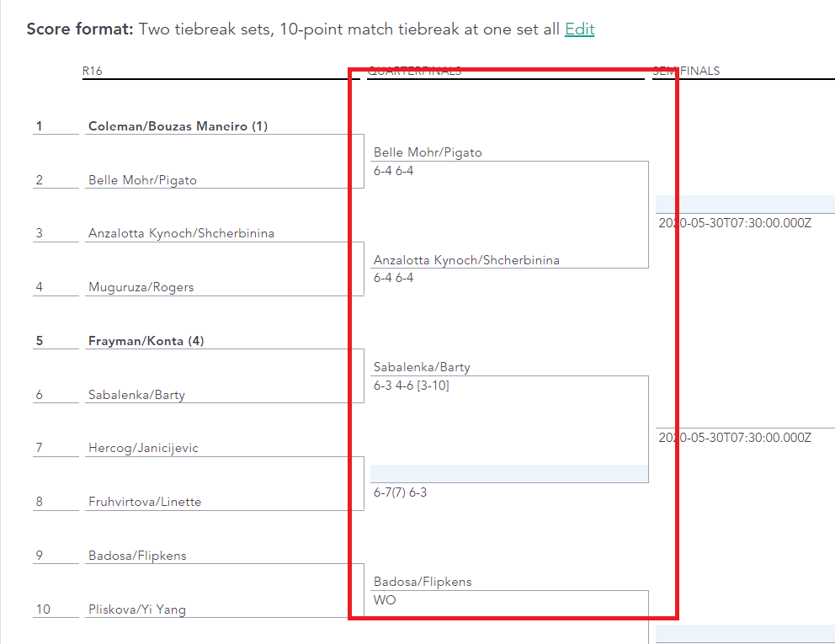Click the SEMIFINALS column header
Viewport: 835px width, 644px height.
(x=687, y=71)
